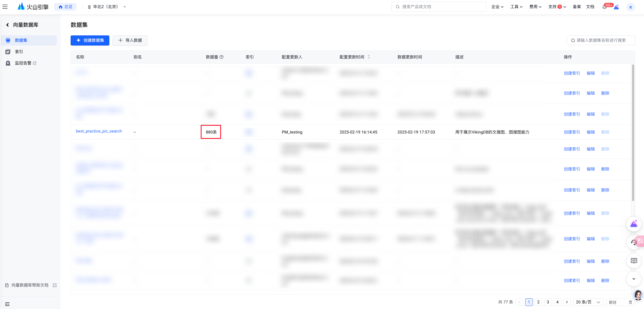Open the 工具 dropdown menu
Viewport: 644px width, 309px height.
(x=516, y=7)
